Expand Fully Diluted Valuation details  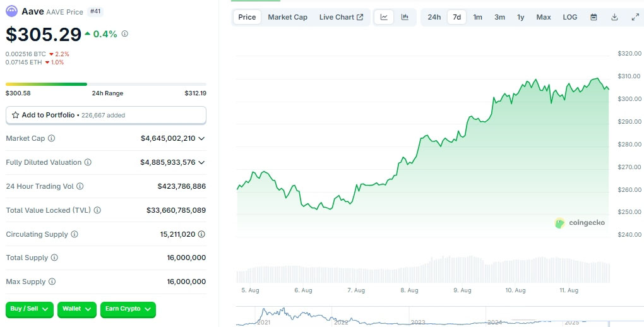point(201,162)
